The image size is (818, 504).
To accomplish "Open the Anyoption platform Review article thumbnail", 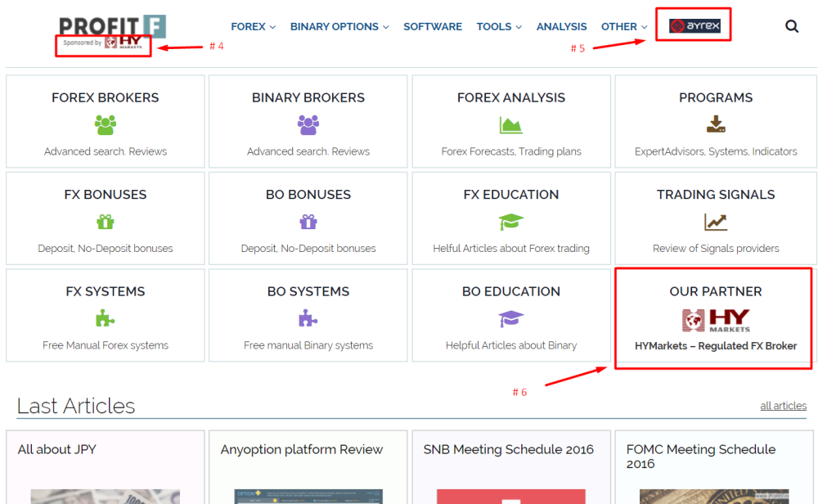I will click(308, 496).
